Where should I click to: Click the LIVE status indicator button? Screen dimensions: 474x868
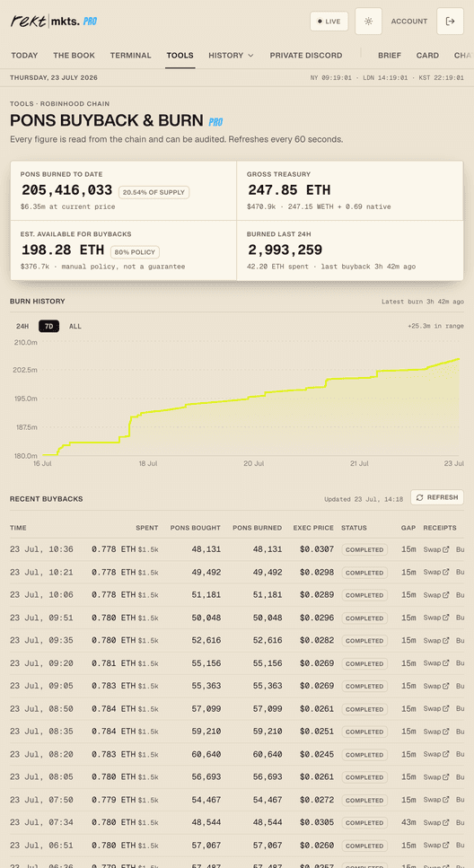(x=329, y=21)
